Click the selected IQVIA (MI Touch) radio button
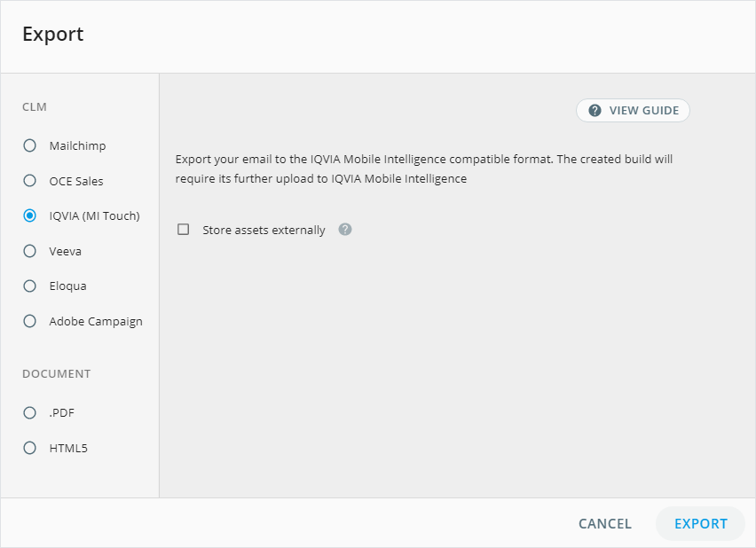756x548 pixels. click(30, 215)
